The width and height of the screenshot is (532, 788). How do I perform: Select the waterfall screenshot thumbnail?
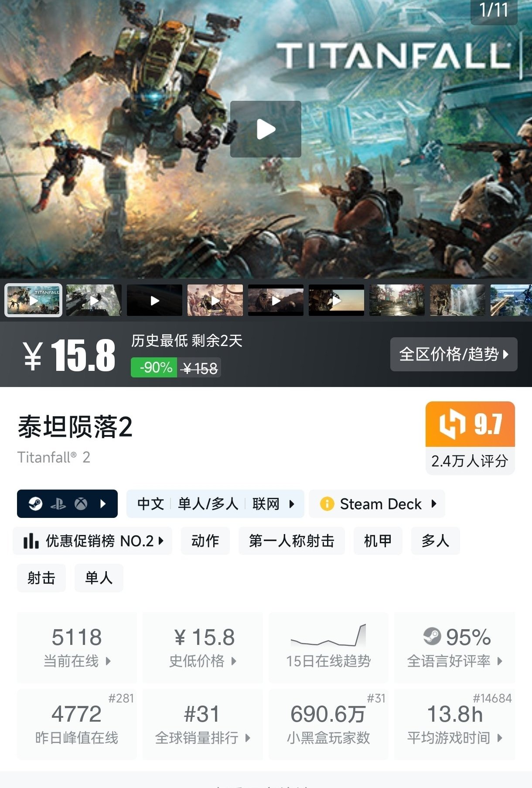tap(457, 300)
